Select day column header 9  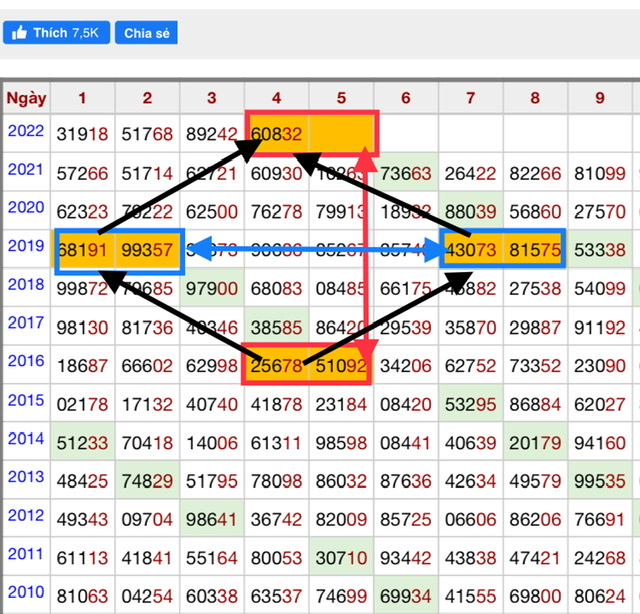tap(600, 98)
